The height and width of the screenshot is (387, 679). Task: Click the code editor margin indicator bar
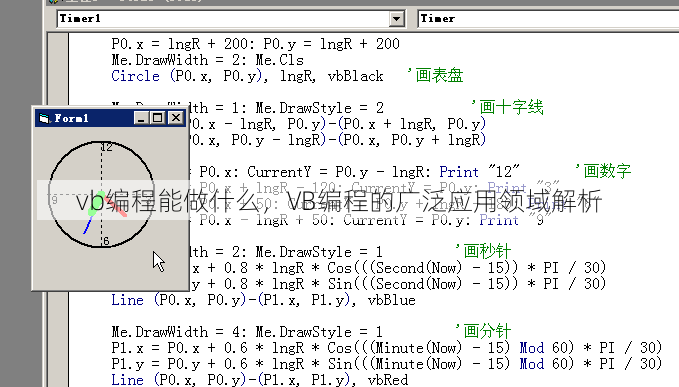click(x=58, y=210)
